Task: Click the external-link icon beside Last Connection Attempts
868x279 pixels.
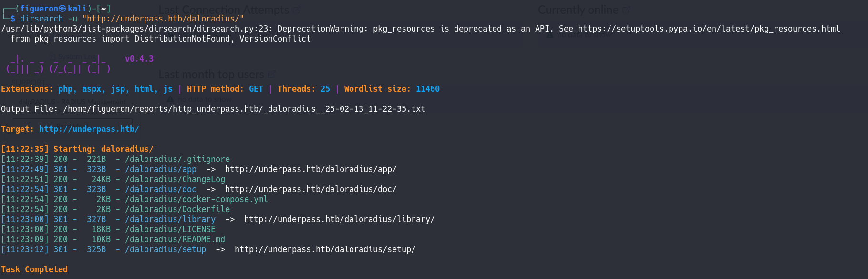Action: tap(297, 10)
